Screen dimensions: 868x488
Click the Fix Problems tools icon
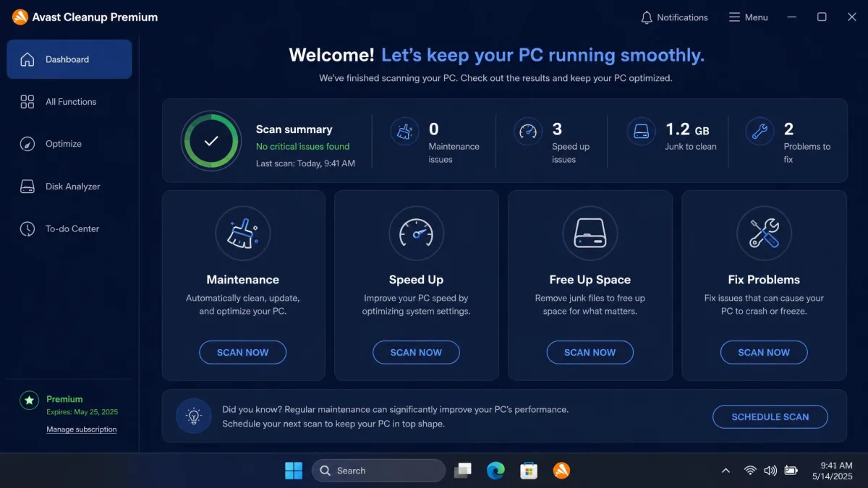[765, 233]
